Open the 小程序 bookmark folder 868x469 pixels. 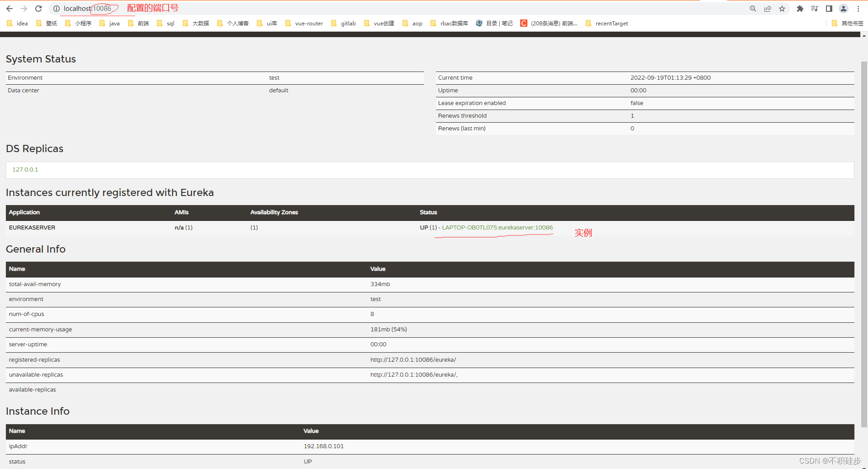[x=78, y=24]
